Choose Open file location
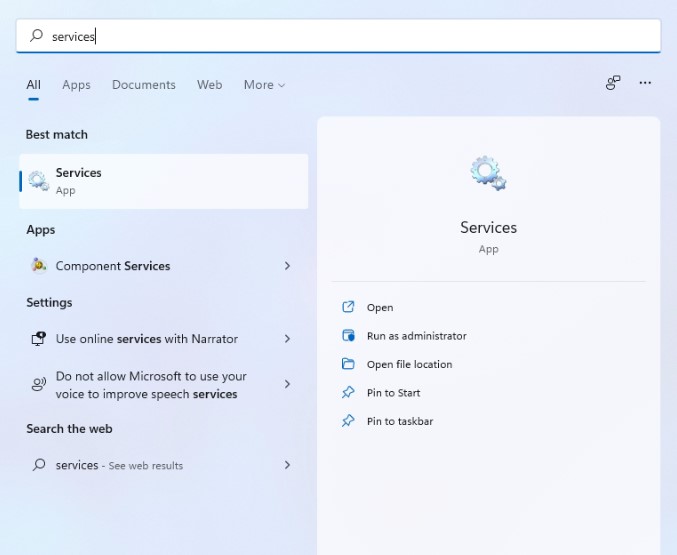This screenshot has width=677, height=555. [x=409, y=365]
